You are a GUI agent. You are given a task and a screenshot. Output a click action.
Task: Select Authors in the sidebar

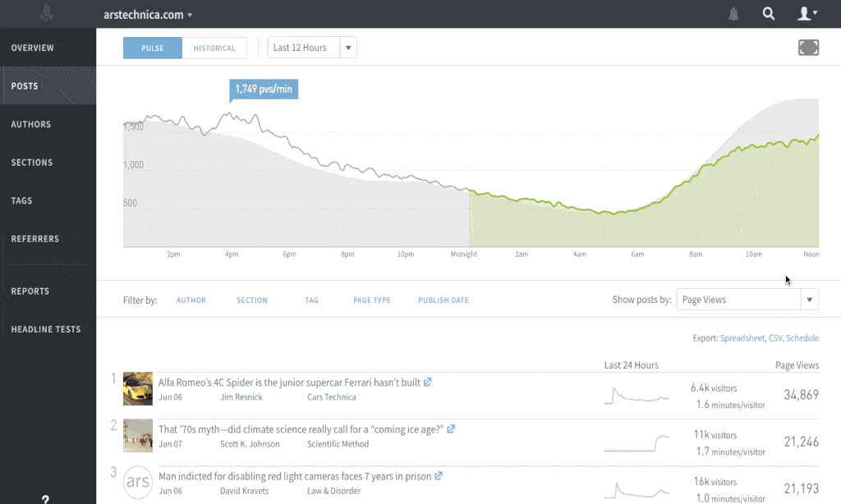point(31,124)
